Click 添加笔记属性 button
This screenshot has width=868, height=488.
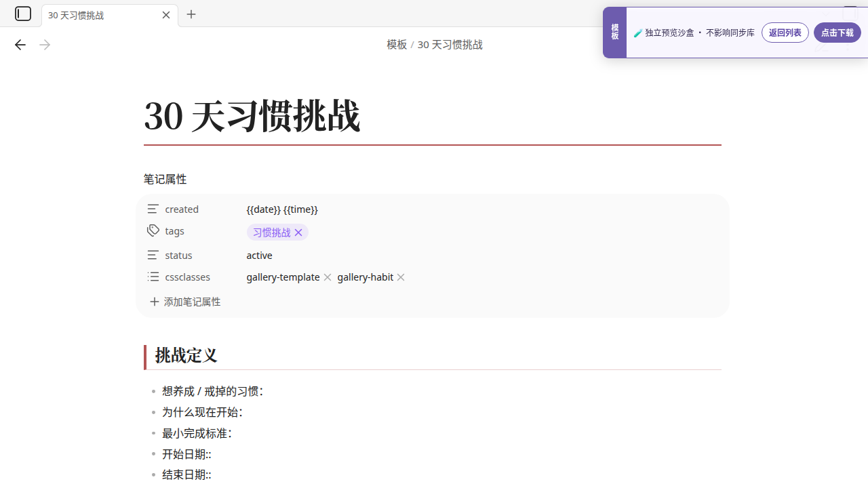tap(185, 302)
